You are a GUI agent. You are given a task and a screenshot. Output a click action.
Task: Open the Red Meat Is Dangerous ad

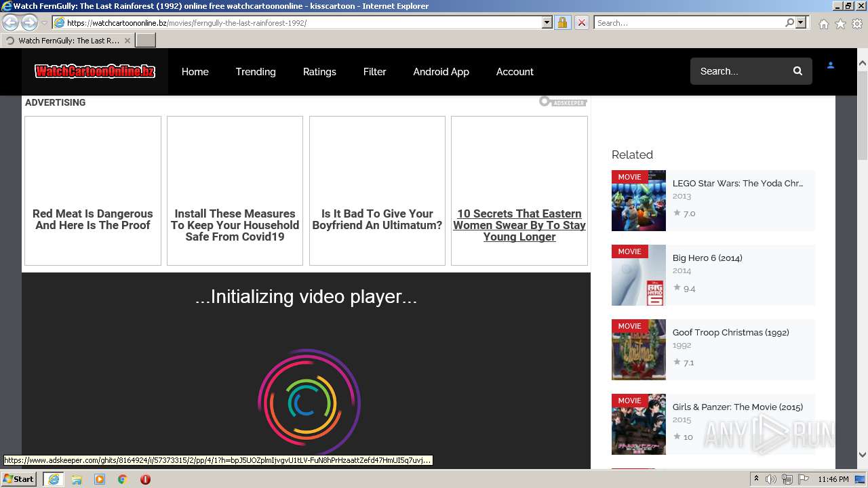tap(93, 190)
